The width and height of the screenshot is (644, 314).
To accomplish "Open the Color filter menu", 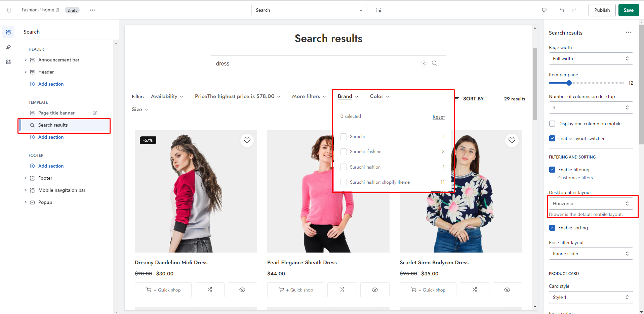I will tap(379, 96).
